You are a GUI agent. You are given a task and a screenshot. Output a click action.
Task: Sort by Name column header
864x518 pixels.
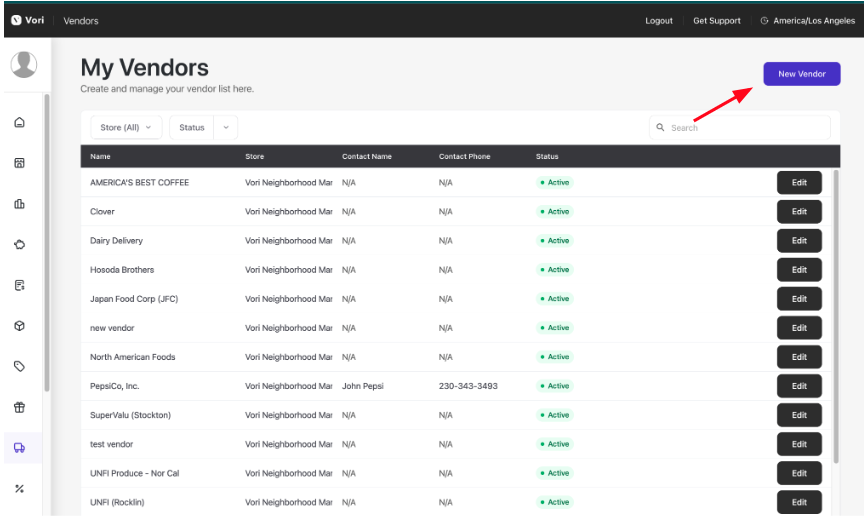pyautogui.click(x=100, y=157)
